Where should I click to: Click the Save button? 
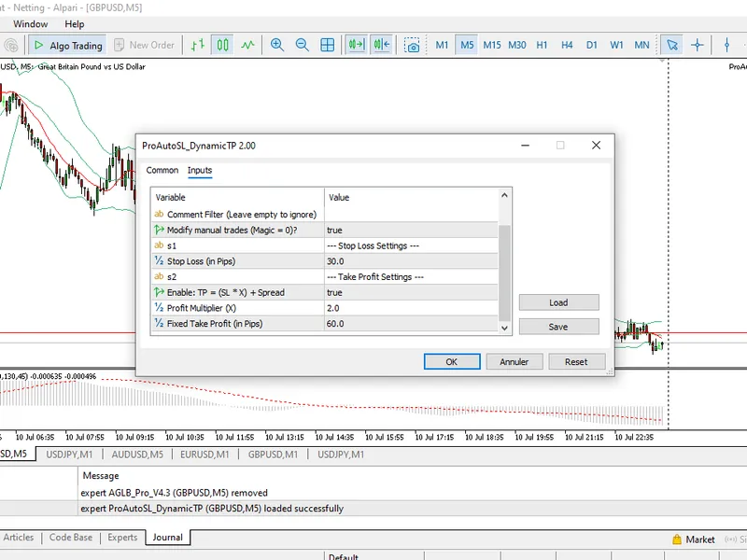[558, 328]
